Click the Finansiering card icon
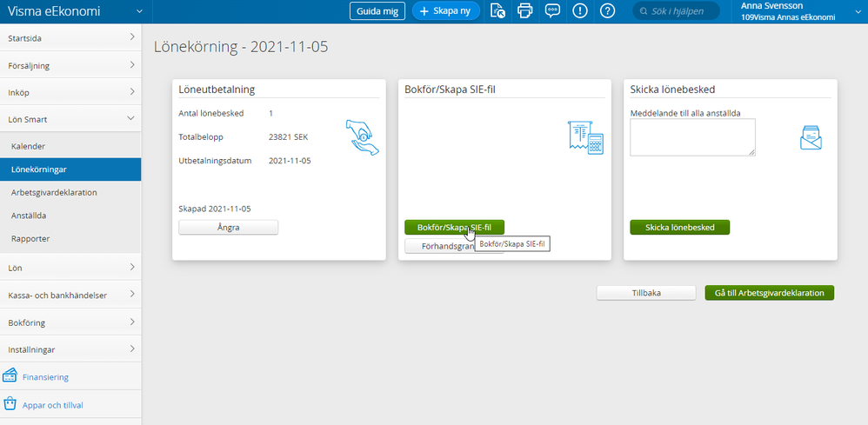The width and height of the screenshot is (868, 425). click(x=10, y=375)
